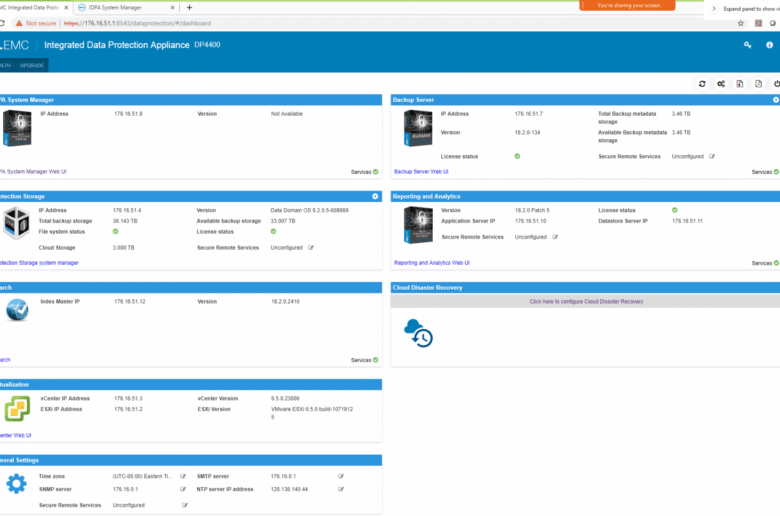Click the vSphere virtualization icon
This screenshot has height=516, width=780.
17,409
